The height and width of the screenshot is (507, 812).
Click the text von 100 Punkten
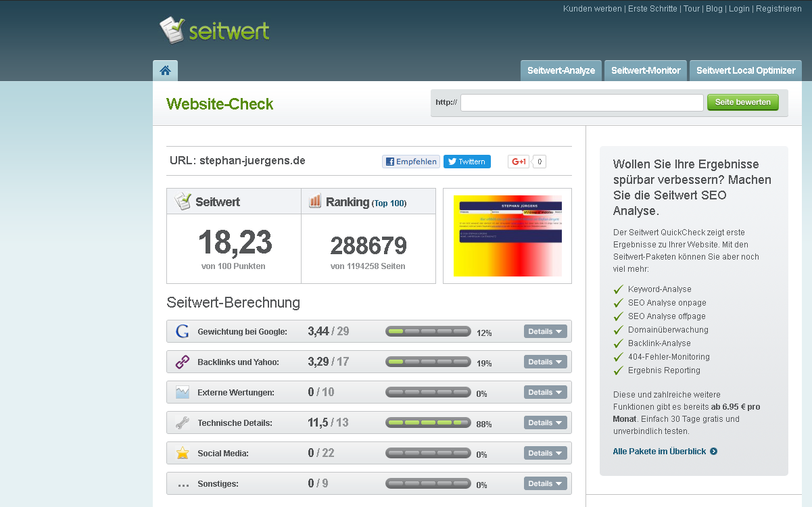(233, 266)
